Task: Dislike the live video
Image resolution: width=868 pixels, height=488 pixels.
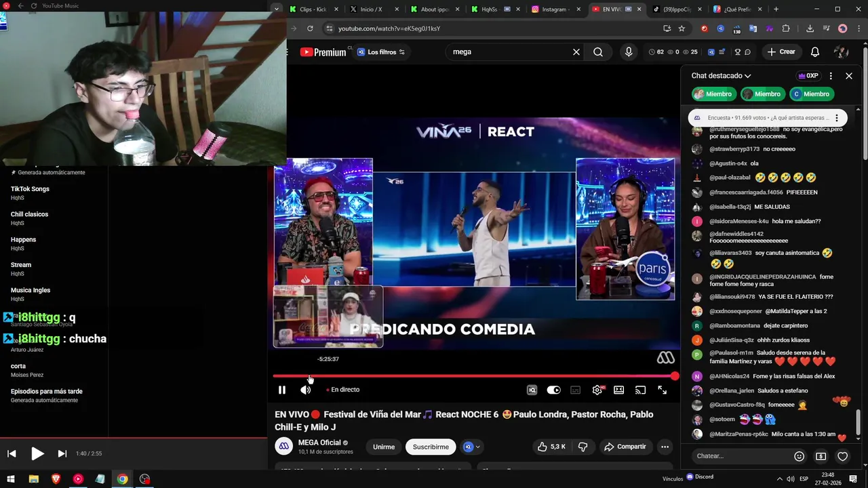Action: (583, 447)
